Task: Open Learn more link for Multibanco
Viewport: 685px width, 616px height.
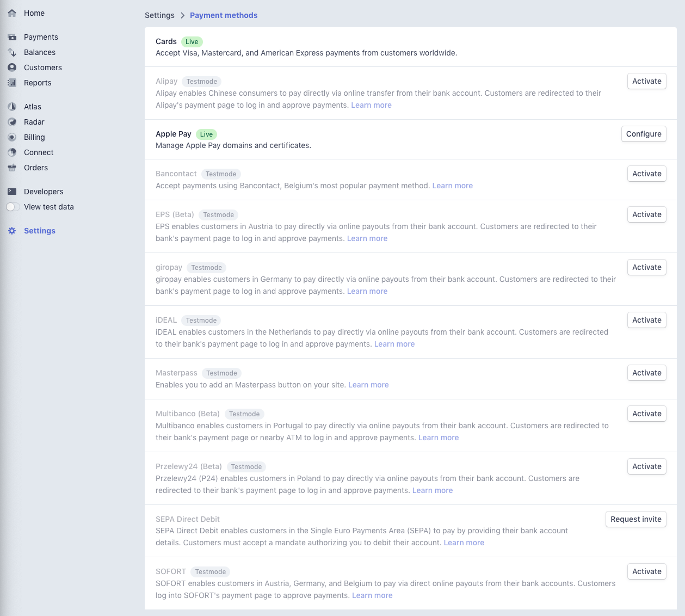Action: pyautogui.click(x=439, y=438)
